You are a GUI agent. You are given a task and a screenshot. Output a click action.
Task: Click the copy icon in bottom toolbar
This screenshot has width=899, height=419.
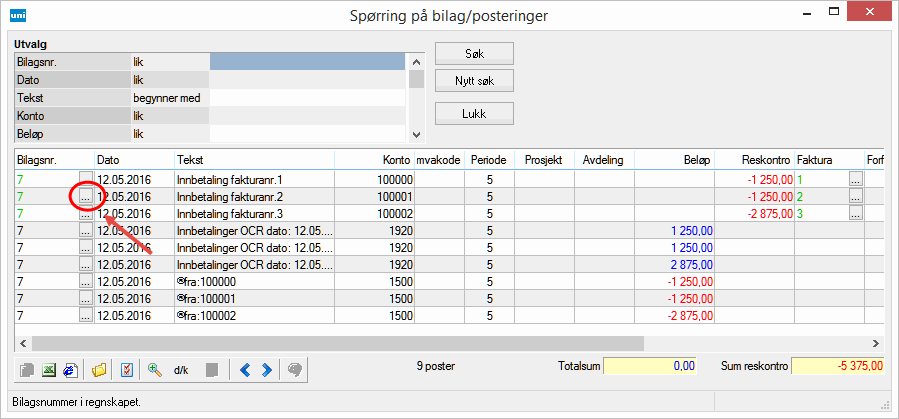pyautogui.click(x=27, y=369)
